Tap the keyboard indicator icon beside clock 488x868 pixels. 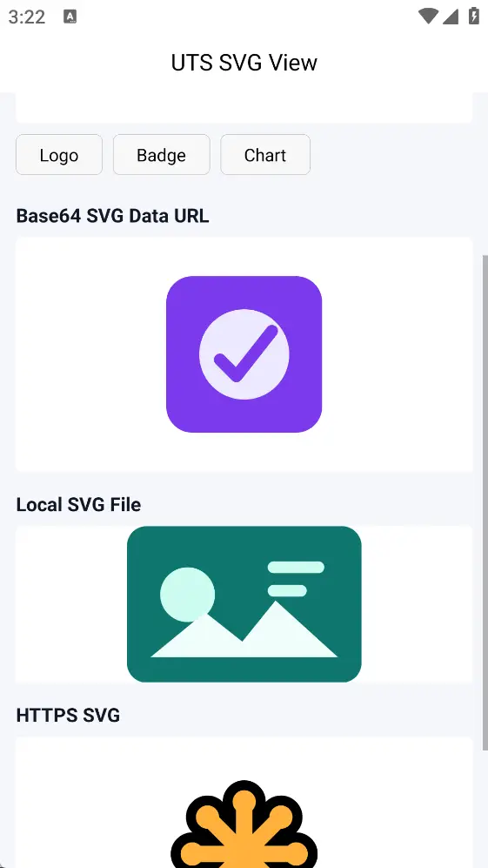(x=70, y=17)
